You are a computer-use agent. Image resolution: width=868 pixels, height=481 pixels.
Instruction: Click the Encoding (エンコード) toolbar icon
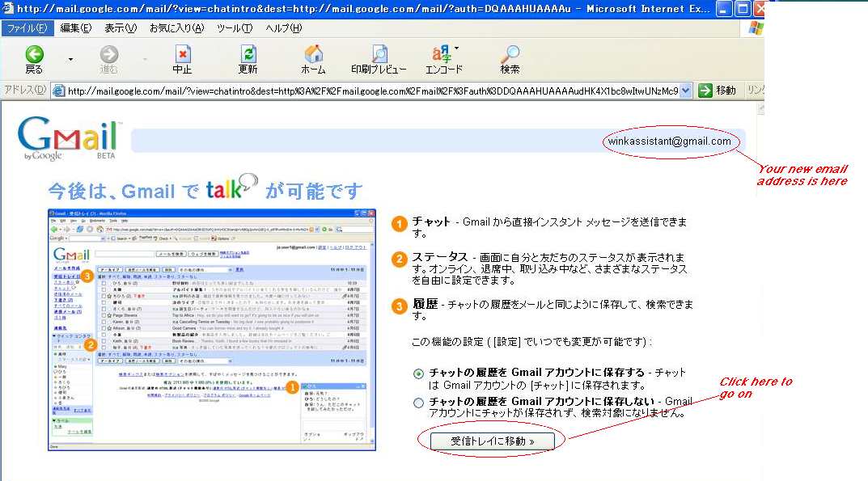click(x=442, y=54)
